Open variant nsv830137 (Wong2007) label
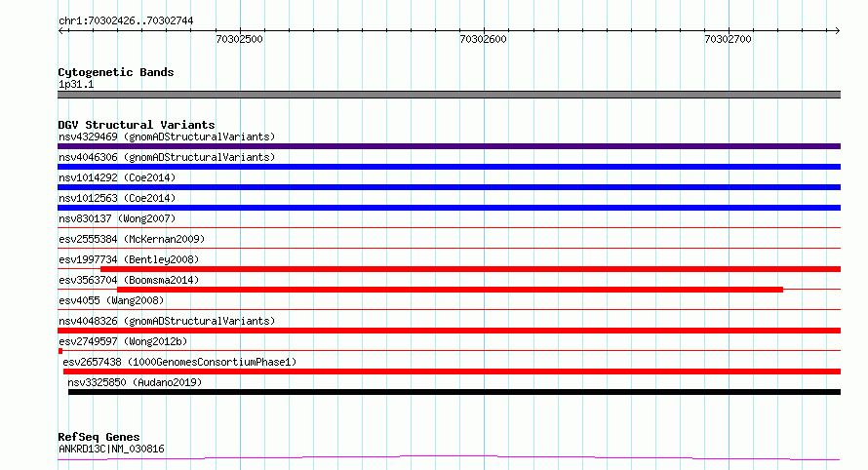Screen dimensions: 868x470 (x=117, y=218)
